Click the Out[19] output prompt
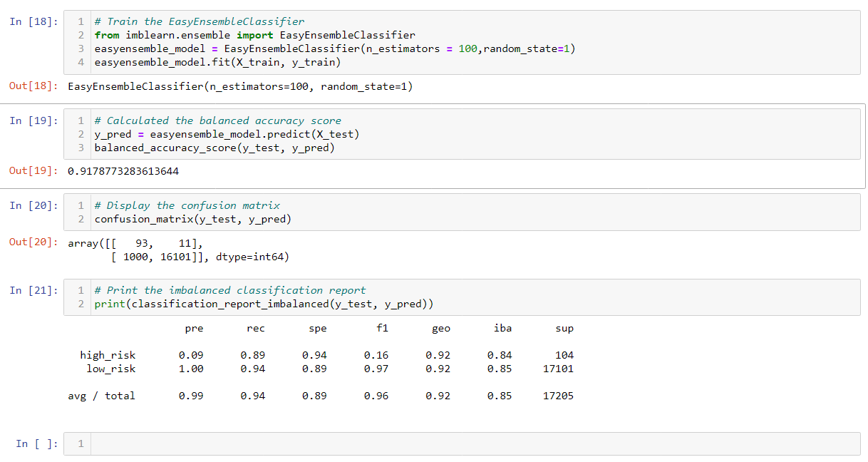The height and width of the screenshot is (462, 868). (x=33, y=170)
